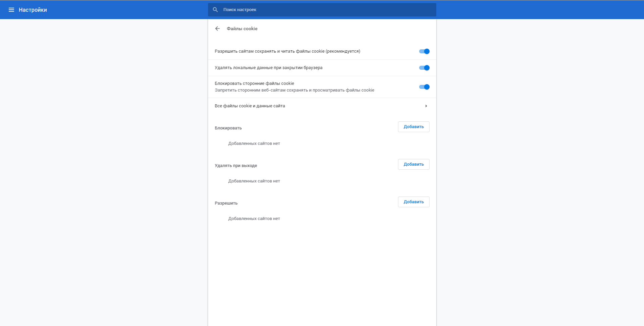This screenshot has height=326, width=644.
Task: Open the hamburger main menu
Action: point(11,10)
